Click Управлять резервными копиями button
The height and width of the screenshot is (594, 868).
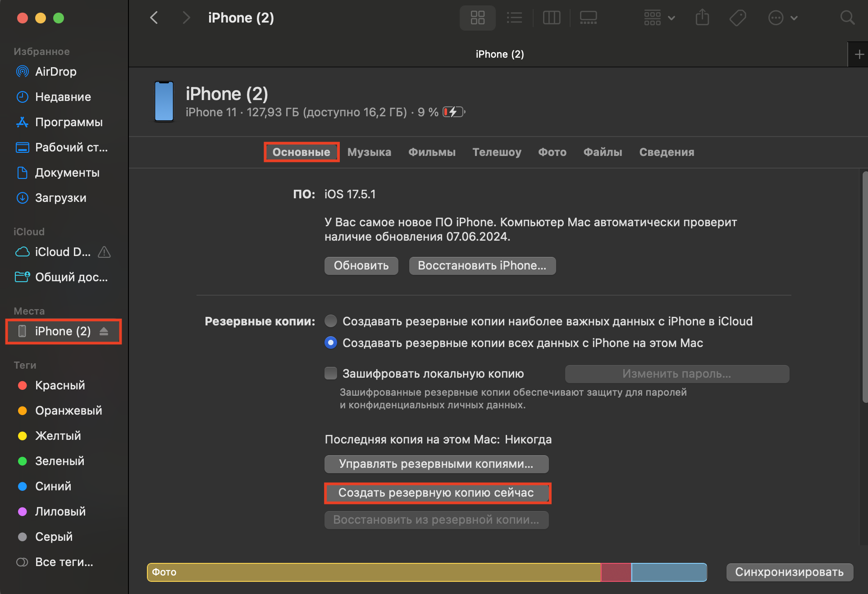[436, 464]
